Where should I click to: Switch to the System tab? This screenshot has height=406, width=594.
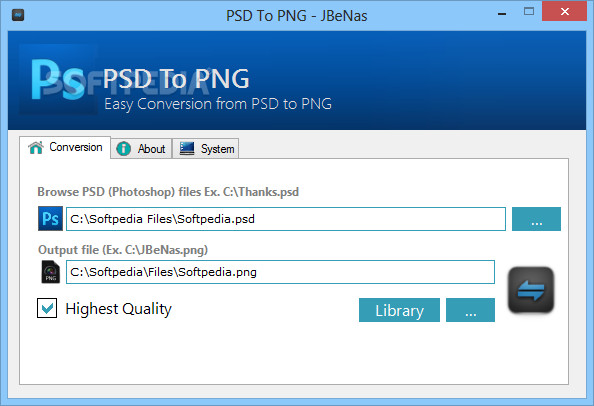(206, 148)
